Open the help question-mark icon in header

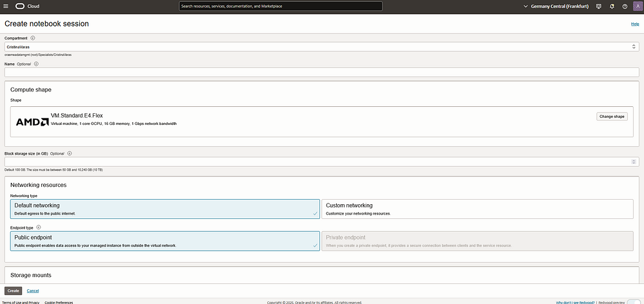point(625,6)
